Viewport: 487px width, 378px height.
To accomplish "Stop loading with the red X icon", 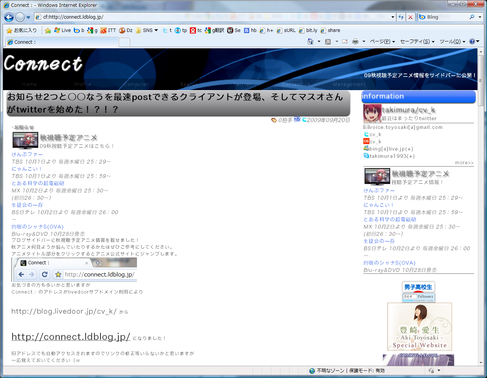I will click(411, 17).
